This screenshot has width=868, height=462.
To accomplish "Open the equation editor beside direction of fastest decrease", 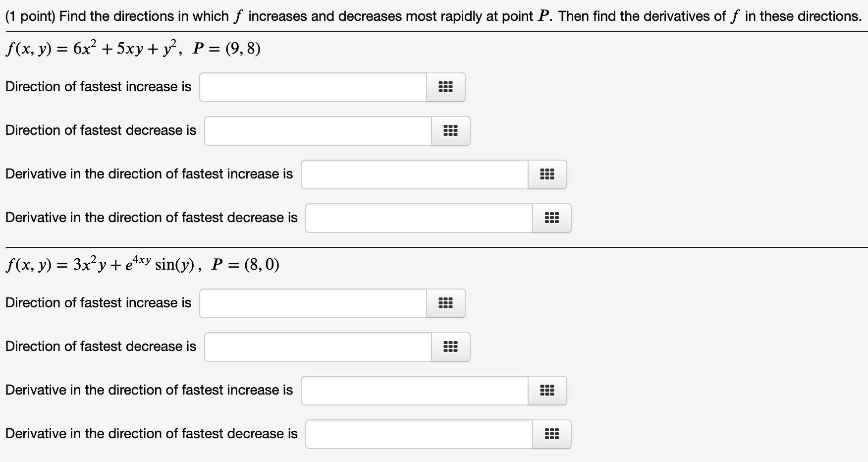I will pos(450,130).
